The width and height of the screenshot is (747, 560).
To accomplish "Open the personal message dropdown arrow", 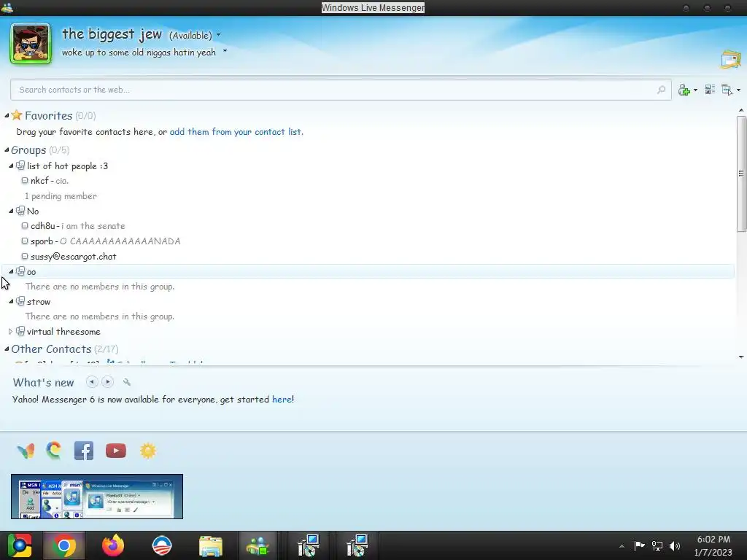I will pos(225,51).
